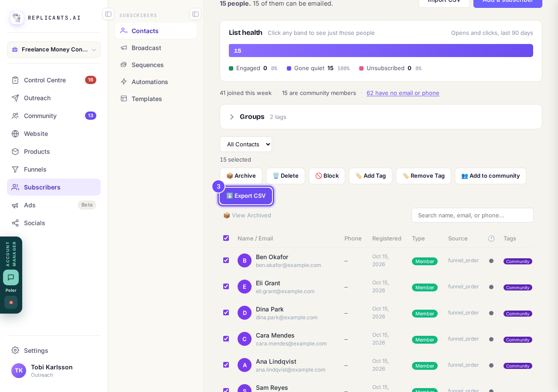Uncheck Ana Lindqvist's row checkbox
Viewport: 558px width, 392px height.
pyautogui.click(x=226, y=365)
